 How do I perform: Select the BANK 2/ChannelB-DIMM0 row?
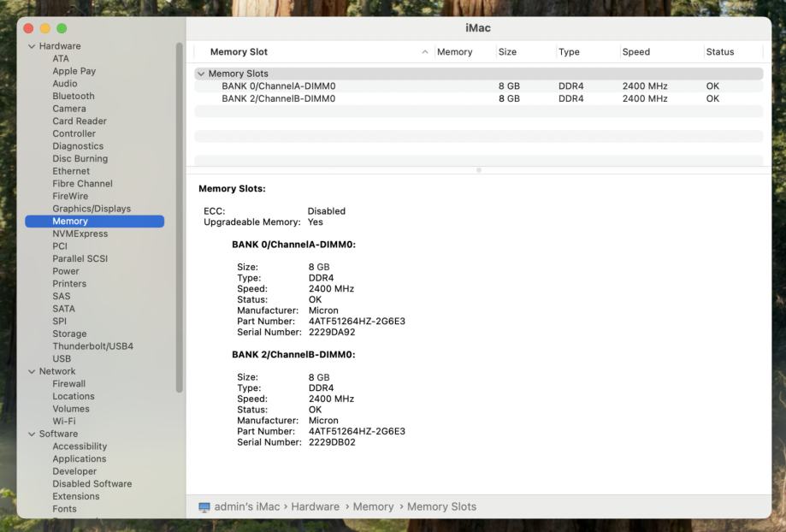point(278,98)
